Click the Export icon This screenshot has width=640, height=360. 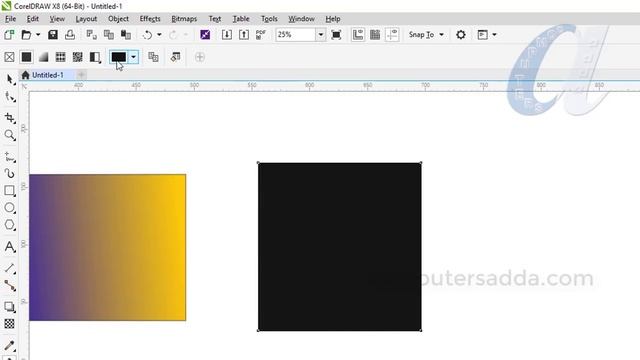coord(244,35)
